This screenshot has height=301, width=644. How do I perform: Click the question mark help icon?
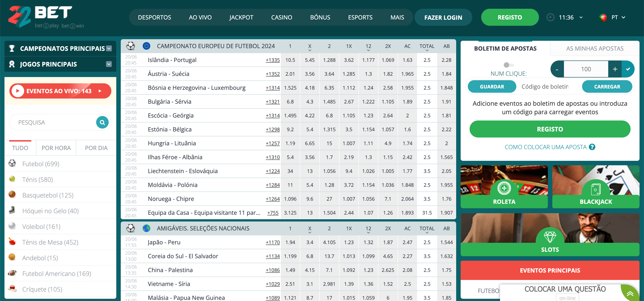coord(592,147)
